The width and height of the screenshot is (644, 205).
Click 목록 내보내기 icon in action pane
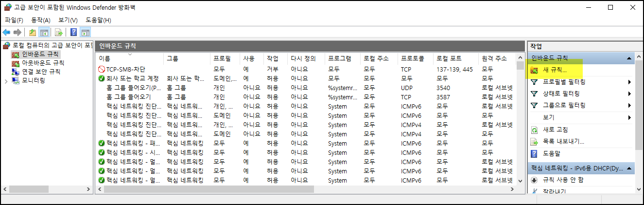tap(534, 142)
